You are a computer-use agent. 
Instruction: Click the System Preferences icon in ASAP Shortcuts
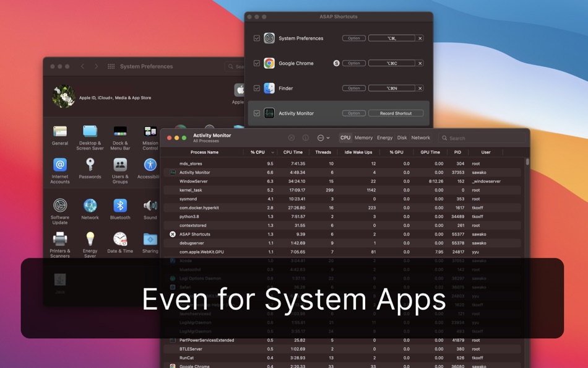pos(269,38)
